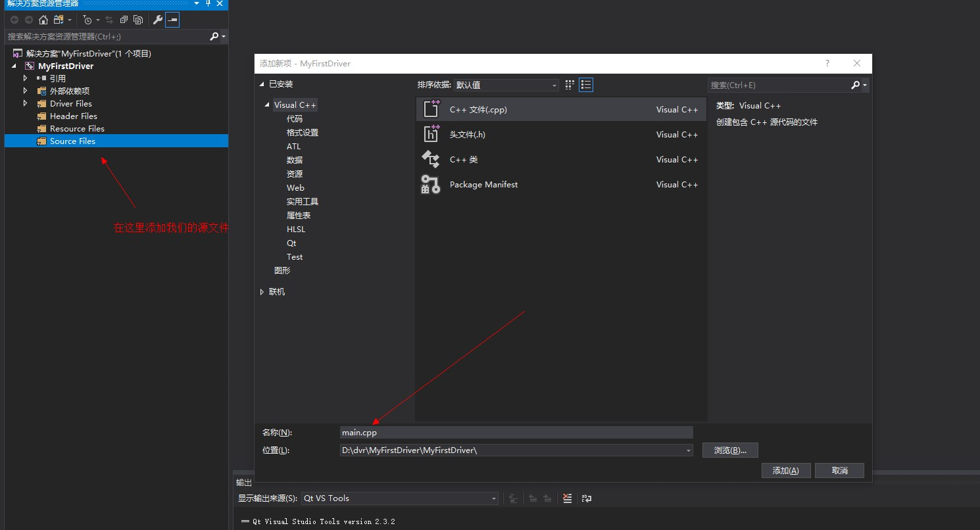Collapse the 已安装 category in dialog
Image resolution: width=980 pixels, height=530 pixels.
click(262, 84)
